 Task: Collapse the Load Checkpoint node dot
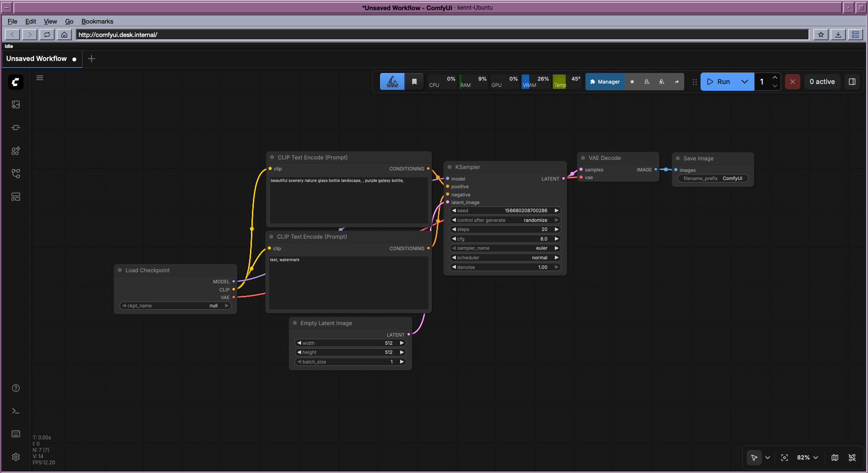(x=120, y=270)
